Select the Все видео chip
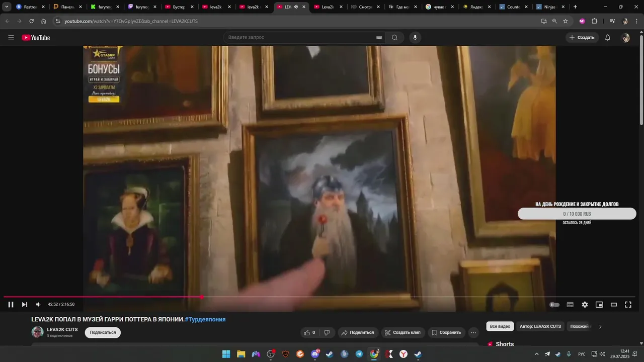Screen dimensions: 644x362 tap(500, 326)
